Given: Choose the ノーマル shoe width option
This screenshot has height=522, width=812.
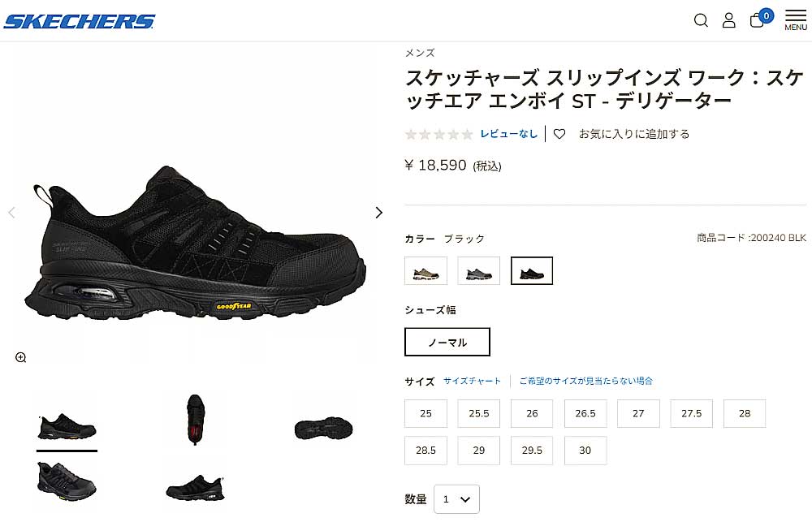Looking at the screenshot, I should (447, 342).
